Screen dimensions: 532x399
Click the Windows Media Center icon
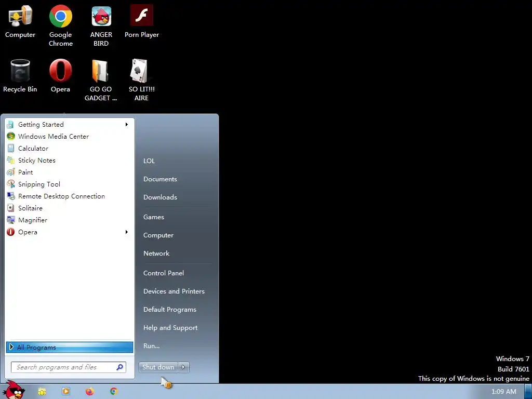(x=10, y=137)
